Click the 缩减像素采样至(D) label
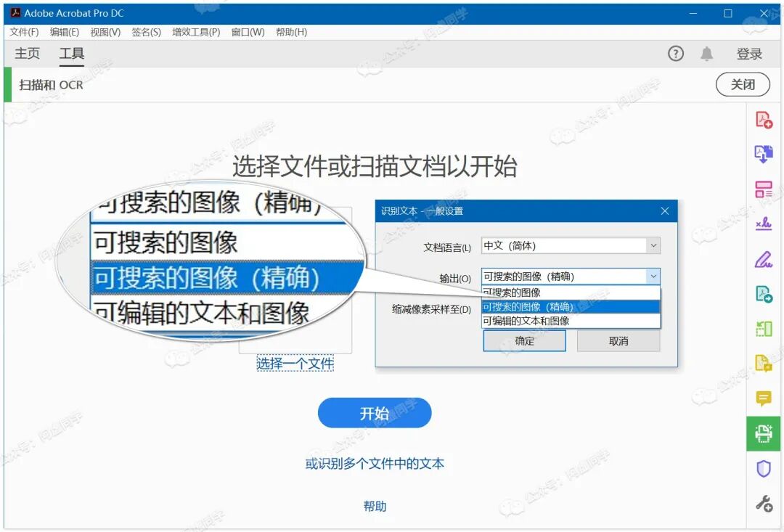The image size is (784, 532). pyautogui.click(x=431, y=309)
